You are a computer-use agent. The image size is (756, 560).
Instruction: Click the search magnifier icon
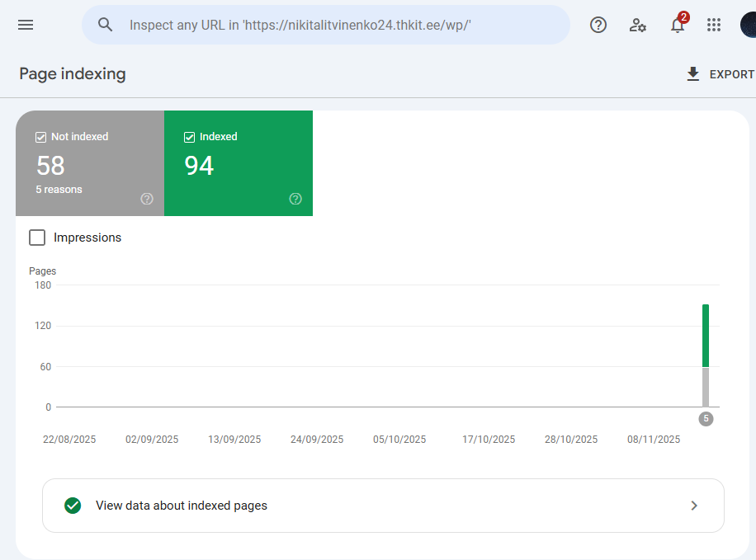(x=105, y=25)
